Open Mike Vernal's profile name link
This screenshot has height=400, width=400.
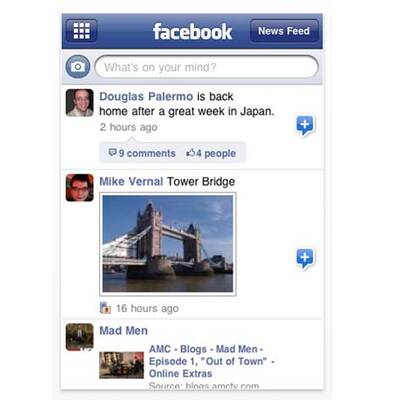131,181
